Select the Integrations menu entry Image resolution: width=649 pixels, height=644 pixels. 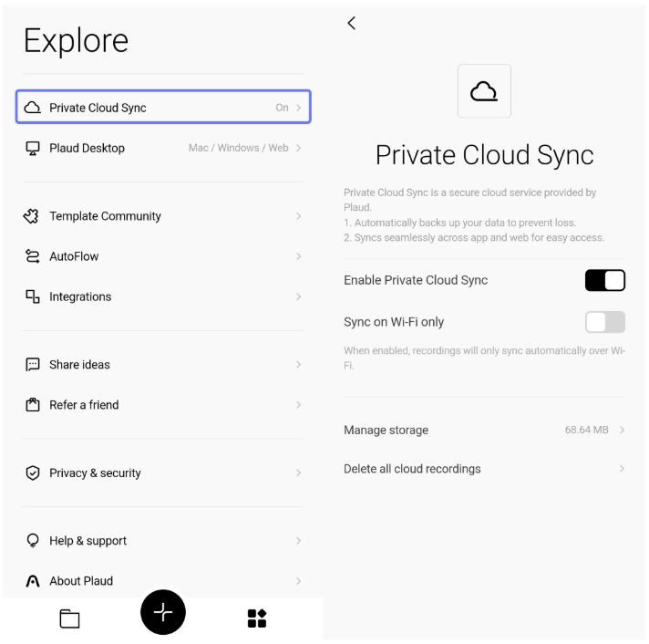(x=163, y=296)
